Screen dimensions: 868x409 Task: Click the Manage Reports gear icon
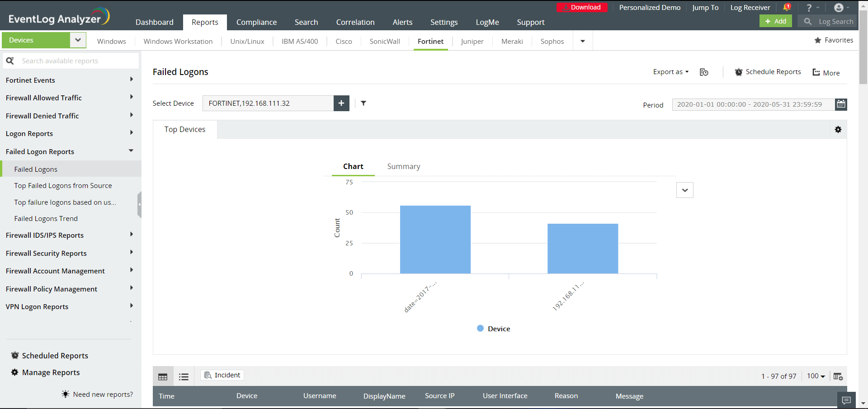click(15, 372)
